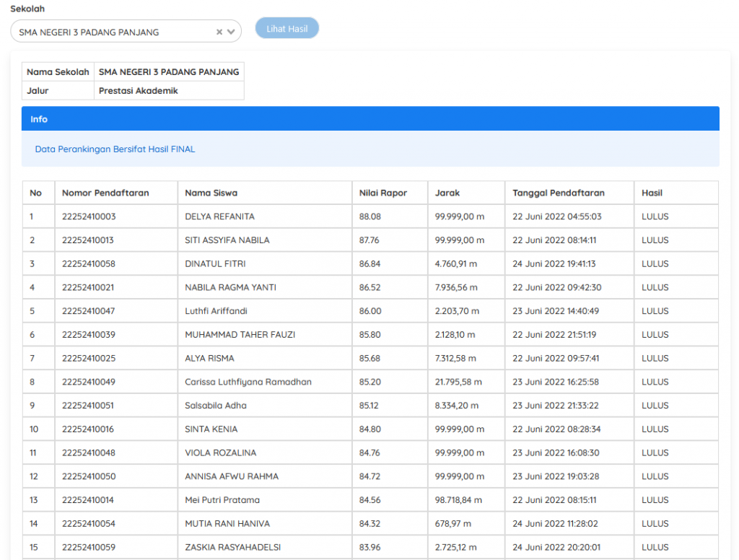The width and height of the screenshot is (739, 560).
Task: Select the Luthfi Ariffandi name cell
Action: (215, 311)
